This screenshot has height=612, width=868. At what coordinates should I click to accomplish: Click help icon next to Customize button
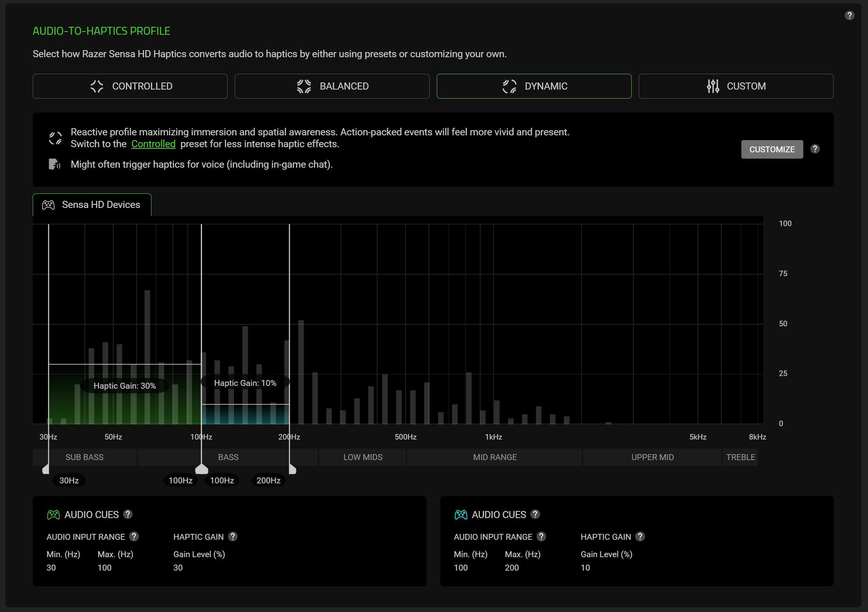click(x=815, y=149)
